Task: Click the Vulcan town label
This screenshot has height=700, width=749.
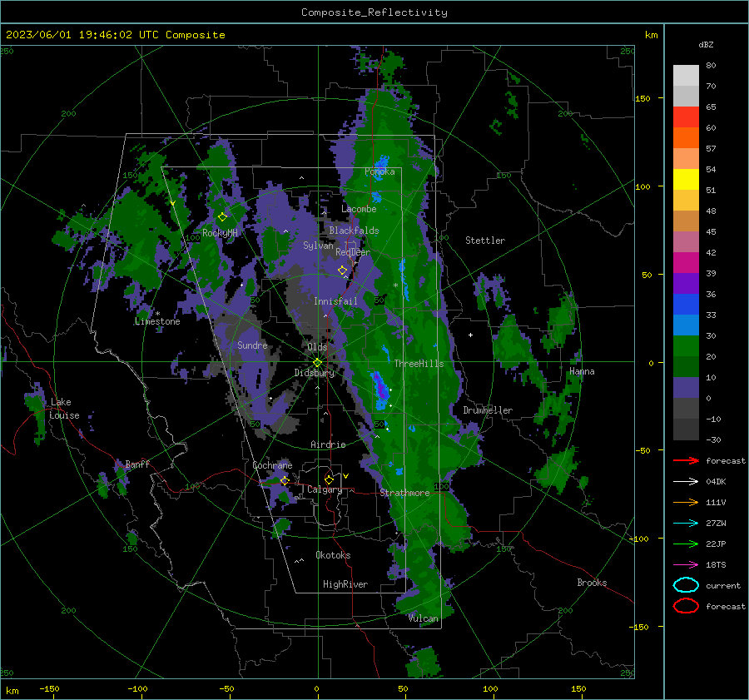Action: tap(424, 618)
